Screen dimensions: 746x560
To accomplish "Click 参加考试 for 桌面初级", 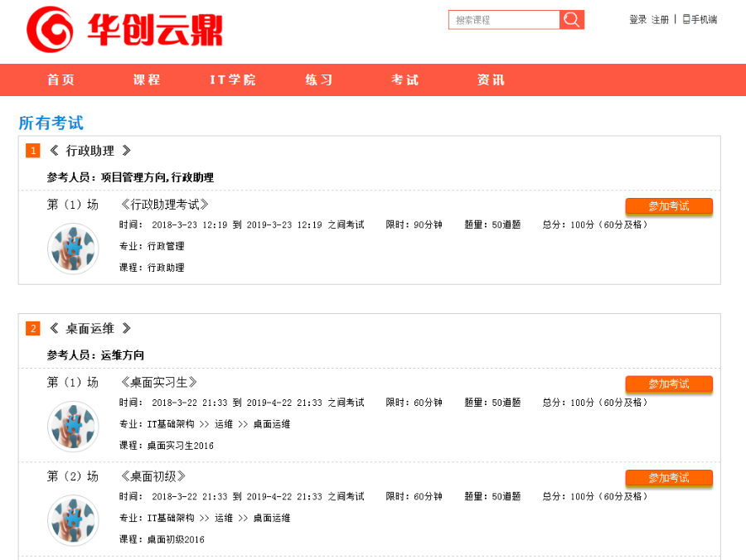I will [669, 478].
